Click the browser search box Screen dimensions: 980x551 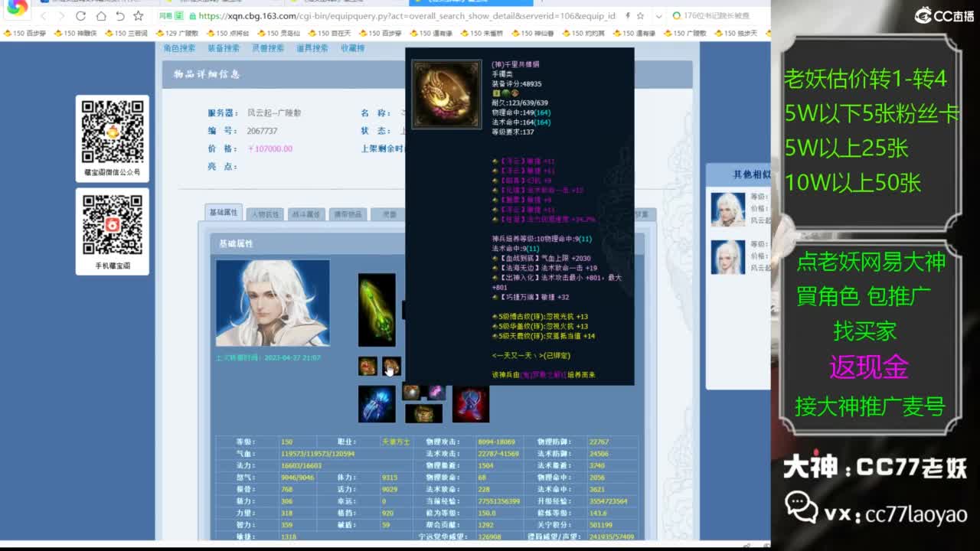pyautogui.click(x=720, y=16)
